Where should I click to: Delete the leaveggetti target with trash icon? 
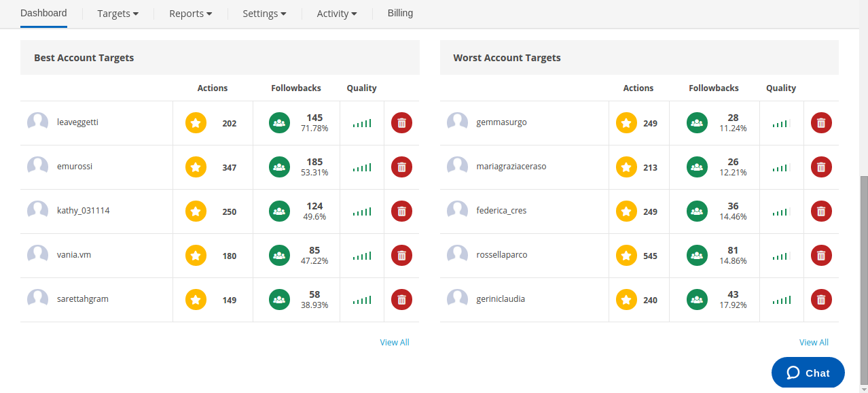(x=401, y=123)
